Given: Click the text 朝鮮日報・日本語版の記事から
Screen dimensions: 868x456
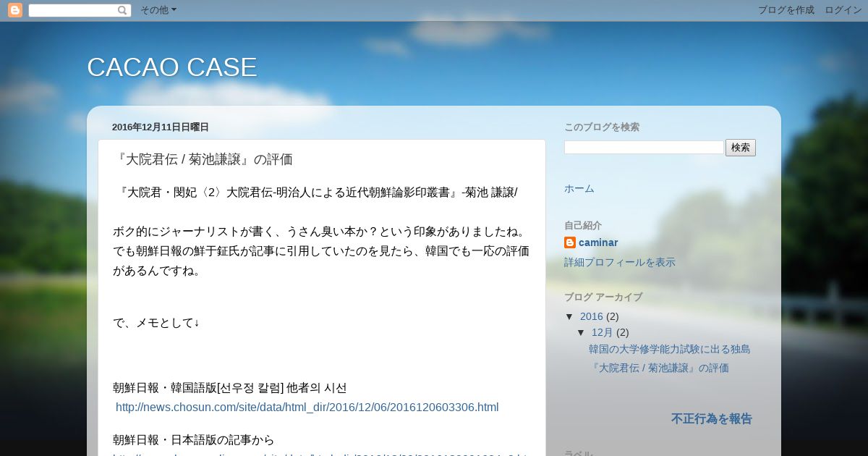Looking at the screenshot, I should pos(194,439).
